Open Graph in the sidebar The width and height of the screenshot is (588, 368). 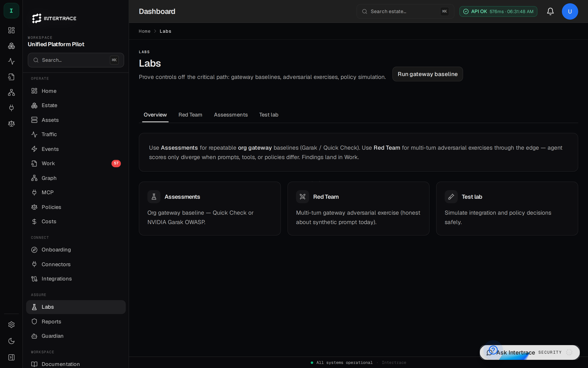click(x=76, y=178)
